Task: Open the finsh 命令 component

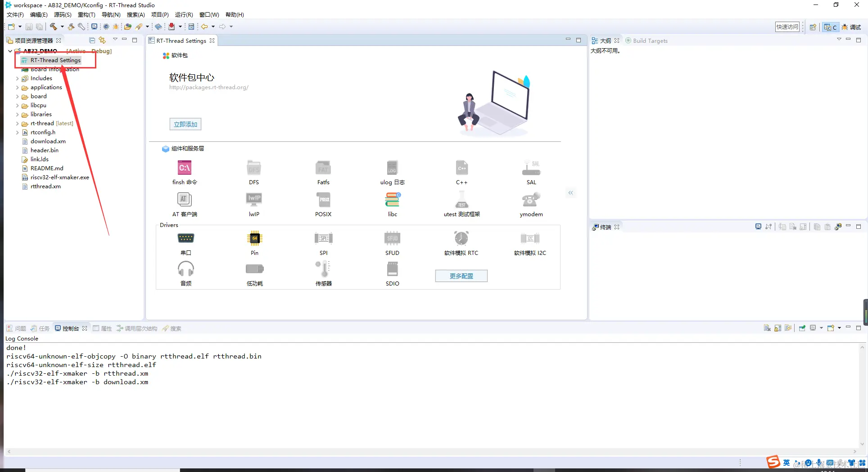Action: click(x=185, y=168)
